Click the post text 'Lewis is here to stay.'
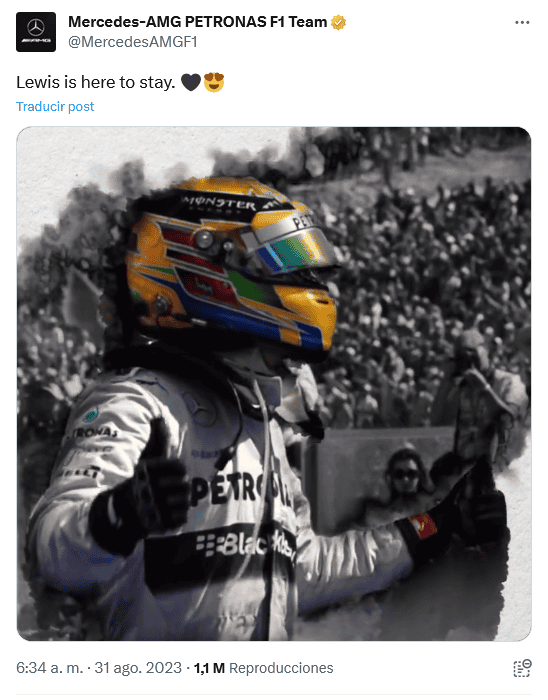The height and width of the screenshot is (700, 548). (x=95, y=82)
